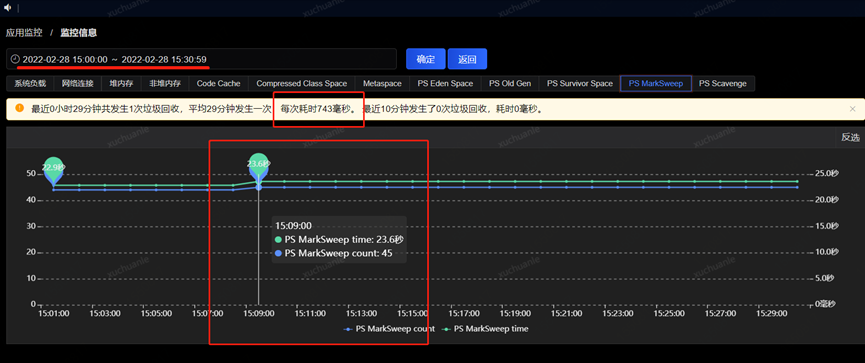Open the PS Old Gen tab
865x363 pixels.
point(510,84)
